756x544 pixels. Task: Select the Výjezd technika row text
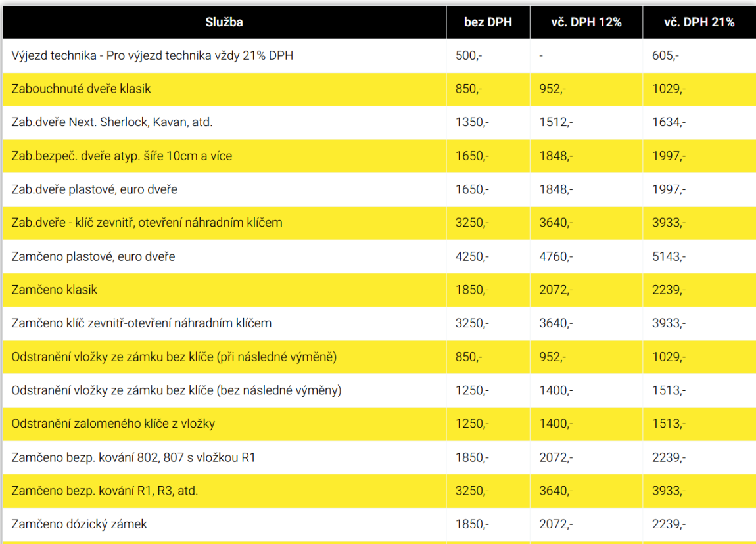(153, 55)
